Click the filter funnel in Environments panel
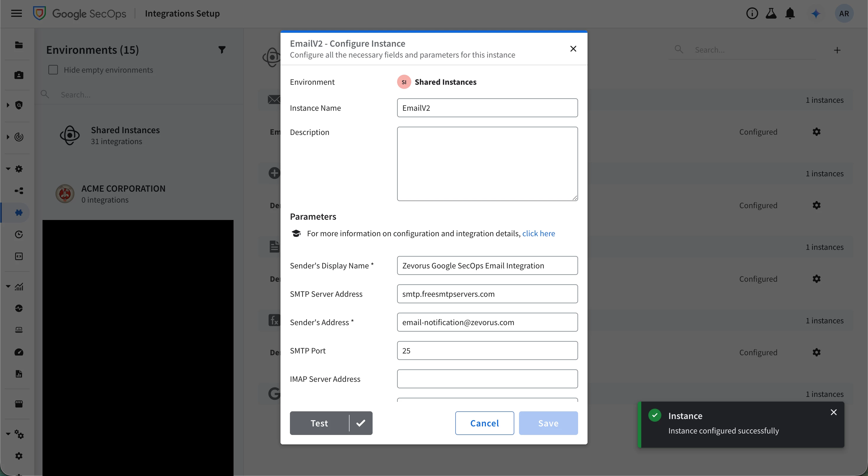 pyautogui.click(x=222, y=50)
